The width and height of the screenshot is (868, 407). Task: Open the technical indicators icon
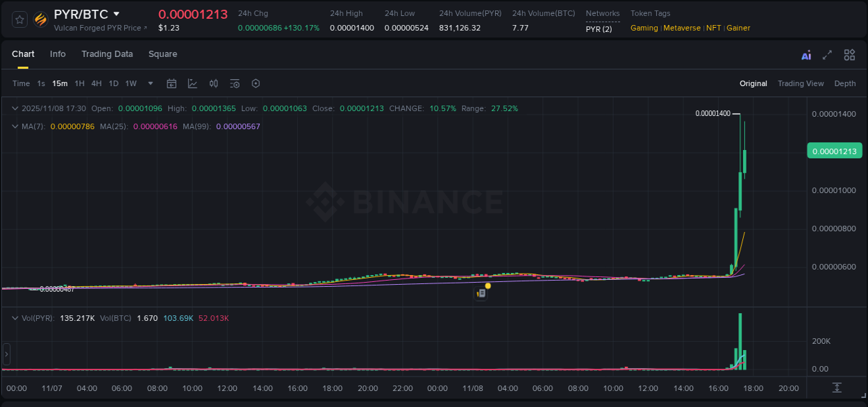point(213,83)
